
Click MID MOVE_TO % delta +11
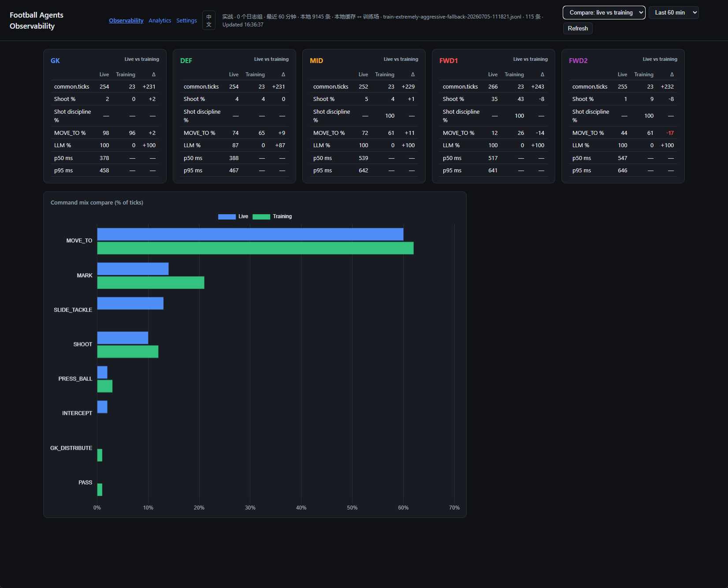coord(409,133)
